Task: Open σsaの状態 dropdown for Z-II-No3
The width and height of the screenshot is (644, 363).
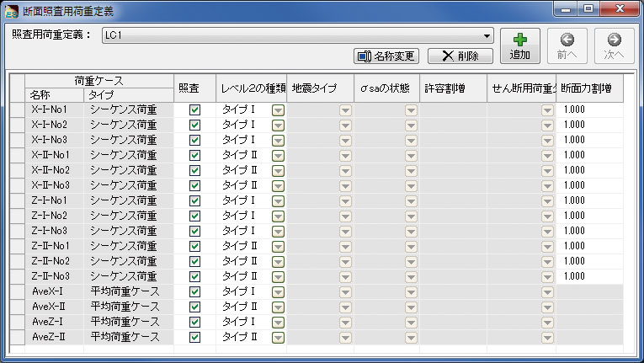Action: [411, 276]
